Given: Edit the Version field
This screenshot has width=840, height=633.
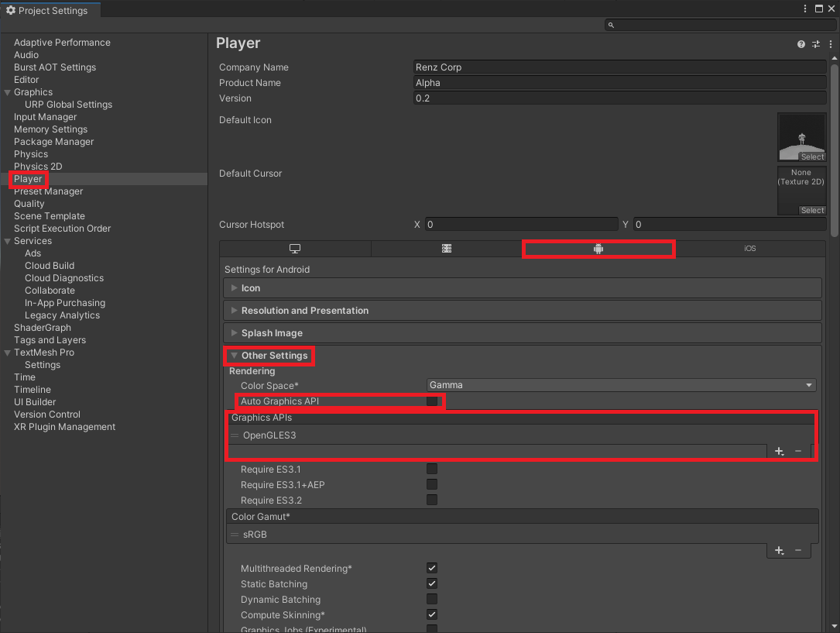Looking at the screenshot, I should coord(620,98).
